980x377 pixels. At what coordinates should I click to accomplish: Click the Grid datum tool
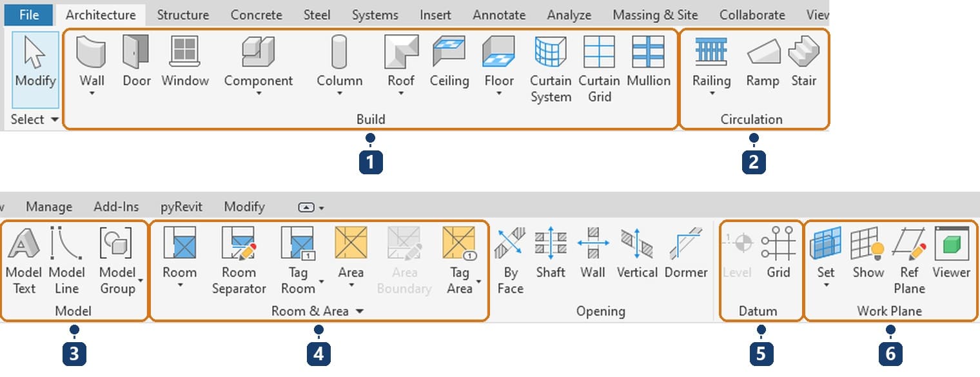point(778,253)
